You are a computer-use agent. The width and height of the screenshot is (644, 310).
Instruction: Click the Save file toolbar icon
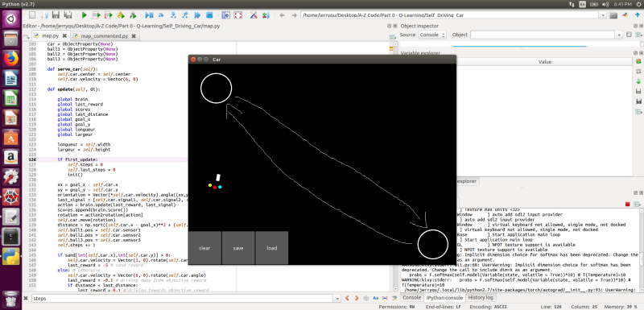point(56,15)
